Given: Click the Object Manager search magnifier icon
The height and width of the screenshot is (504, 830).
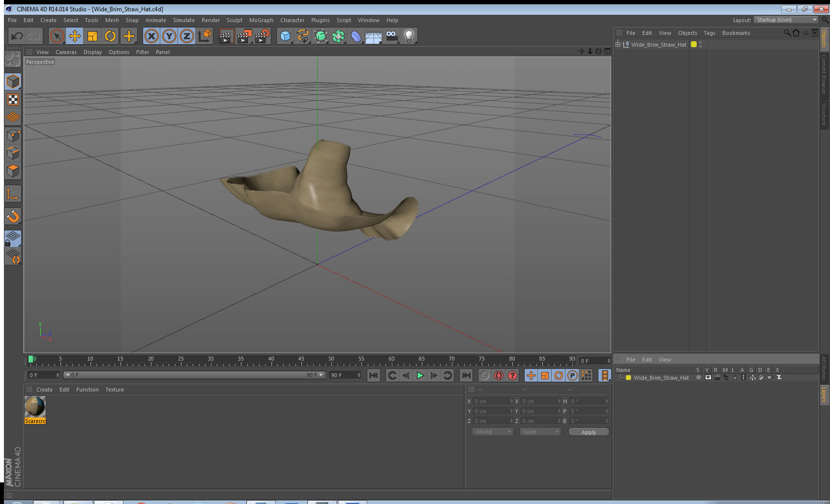Looking at the screenshot, I should 787,33.
